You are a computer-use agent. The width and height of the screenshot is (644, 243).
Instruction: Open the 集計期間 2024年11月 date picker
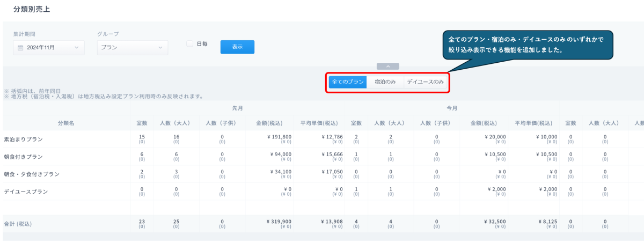(49, 48)
